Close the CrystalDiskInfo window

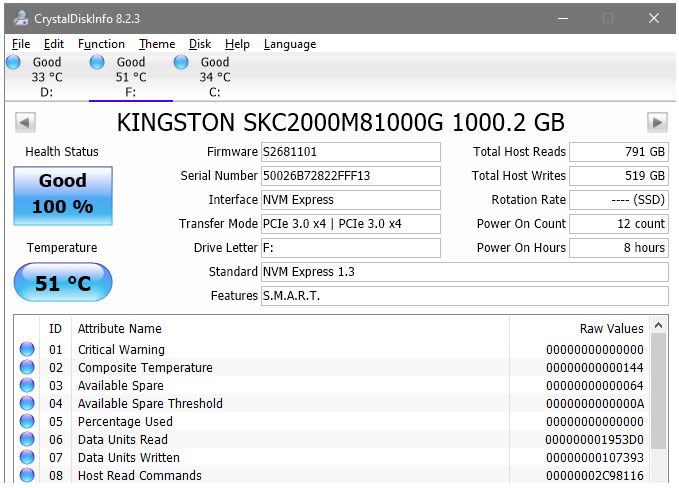pyautogui.click(x=654, y=18)
